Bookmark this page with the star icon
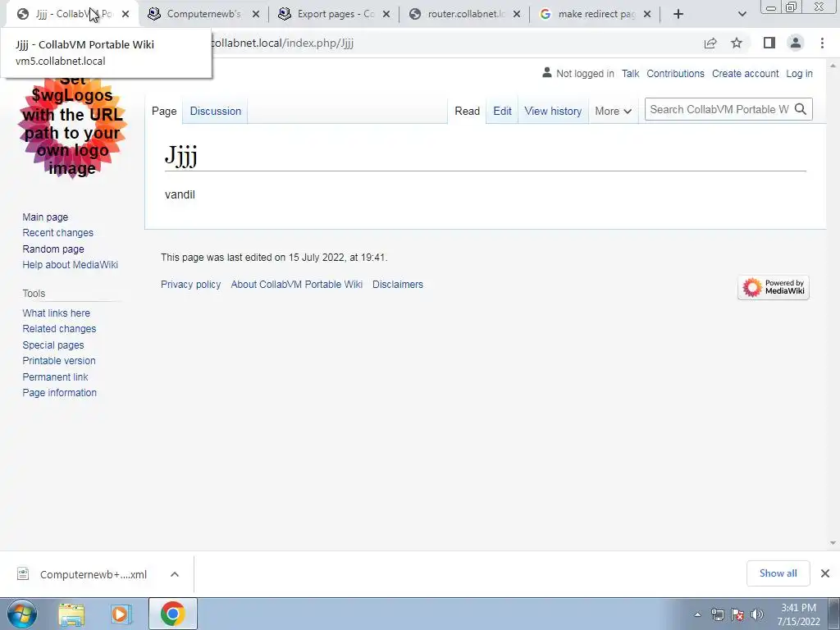This screenshot has height=630, width=840. pos(737,43)
